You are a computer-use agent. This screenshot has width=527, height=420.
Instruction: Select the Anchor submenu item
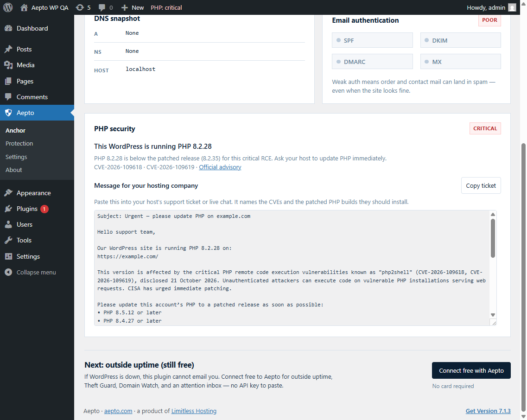coord(15,130)
